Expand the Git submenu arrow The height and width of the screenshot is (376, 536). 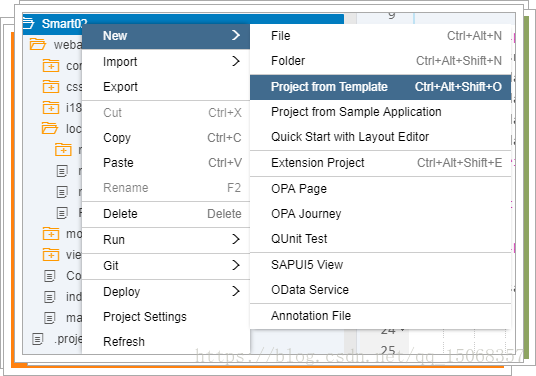pos(236,265)
